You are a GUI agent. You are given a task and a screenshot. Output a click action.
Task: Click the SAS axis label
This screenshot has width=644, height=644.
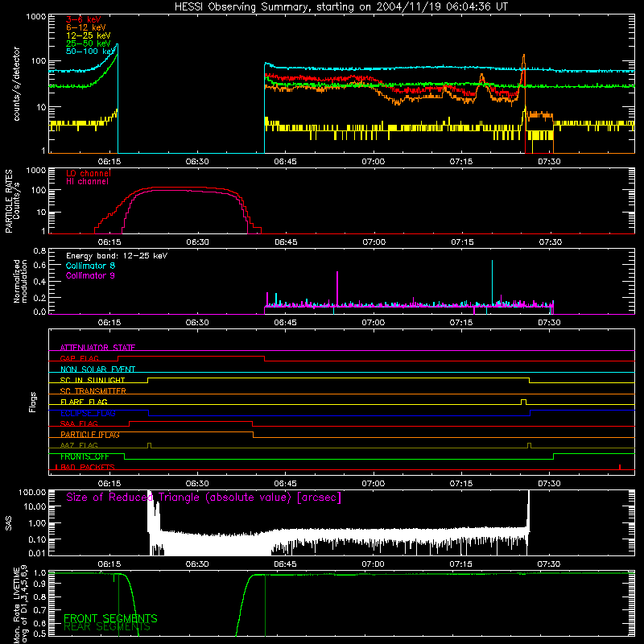coord(8,523)
